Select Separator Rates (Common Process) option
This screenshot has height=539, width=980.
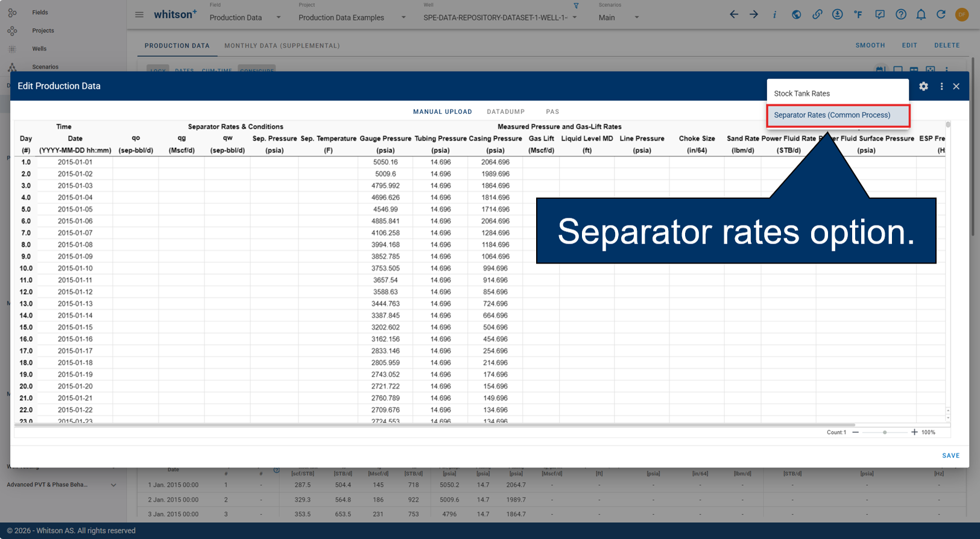point(838,115)
